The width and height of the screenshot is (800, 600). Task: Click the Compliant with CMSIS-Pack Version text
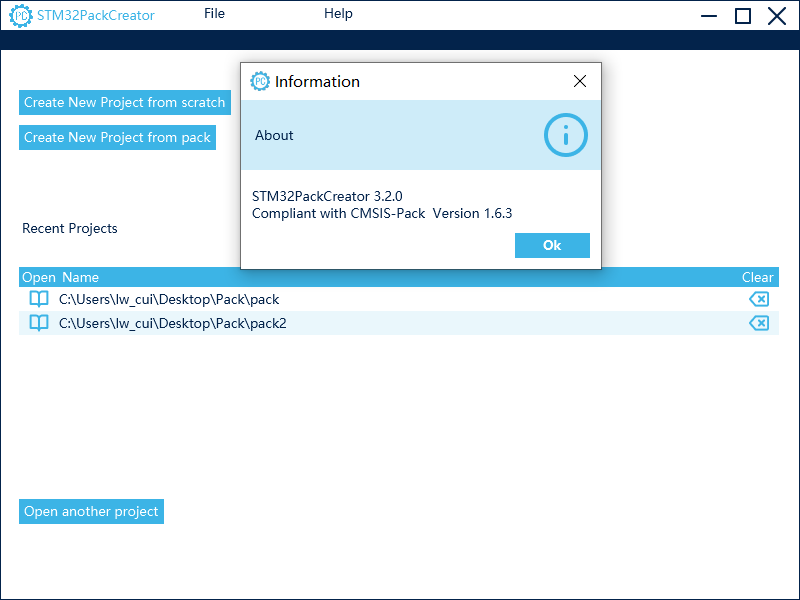pos(382,213)
